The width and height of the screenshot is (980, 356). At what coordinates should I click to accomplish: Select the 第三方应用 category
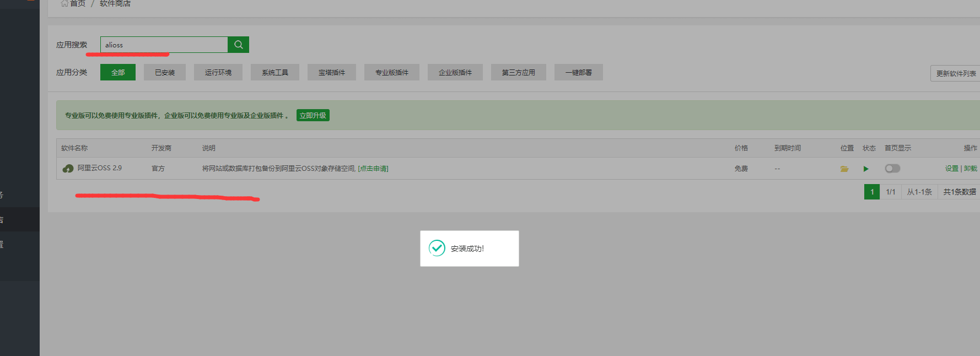point(518,72)
